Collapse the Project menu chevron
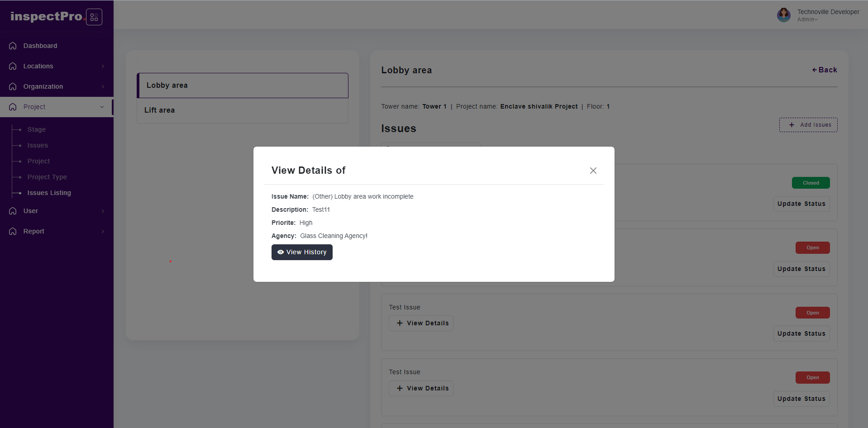Viewport: 868px width, 428px height. click(102, 107)
